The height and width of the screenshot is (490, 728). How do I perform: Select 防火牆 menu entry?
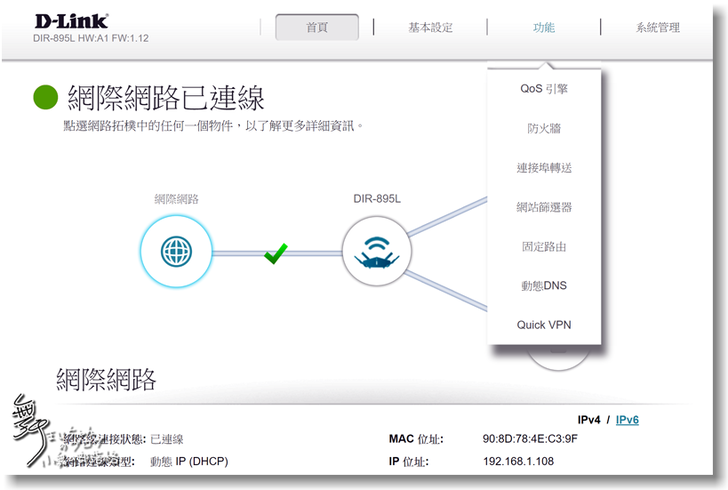click(x=544, y=129)
